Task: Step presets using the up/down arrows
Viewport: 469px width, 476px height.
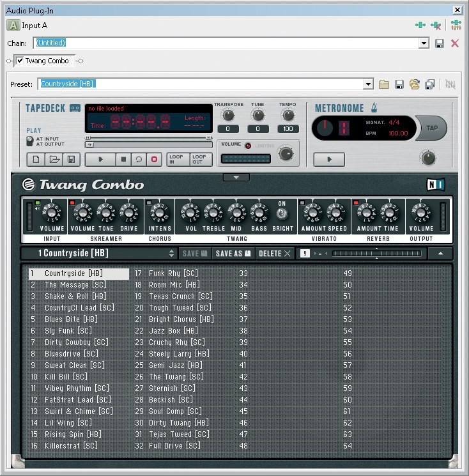Action: pyautogui.click(x=171, y=253)
